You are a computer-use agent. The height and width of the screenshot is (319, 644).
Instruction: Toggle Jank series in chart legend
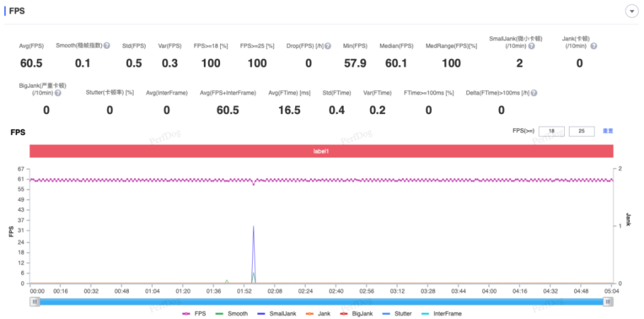click(x=318, y=314)
